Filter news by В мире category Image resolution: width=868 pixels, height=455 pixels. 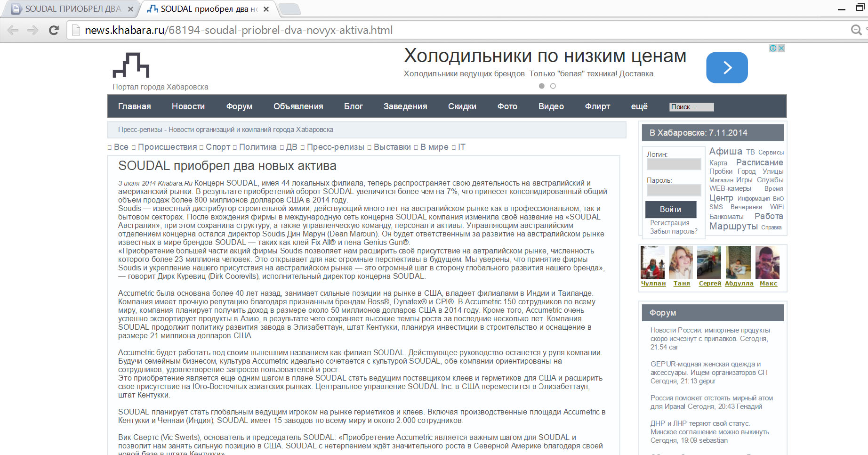pyautogui.click(x=434, y=147)
